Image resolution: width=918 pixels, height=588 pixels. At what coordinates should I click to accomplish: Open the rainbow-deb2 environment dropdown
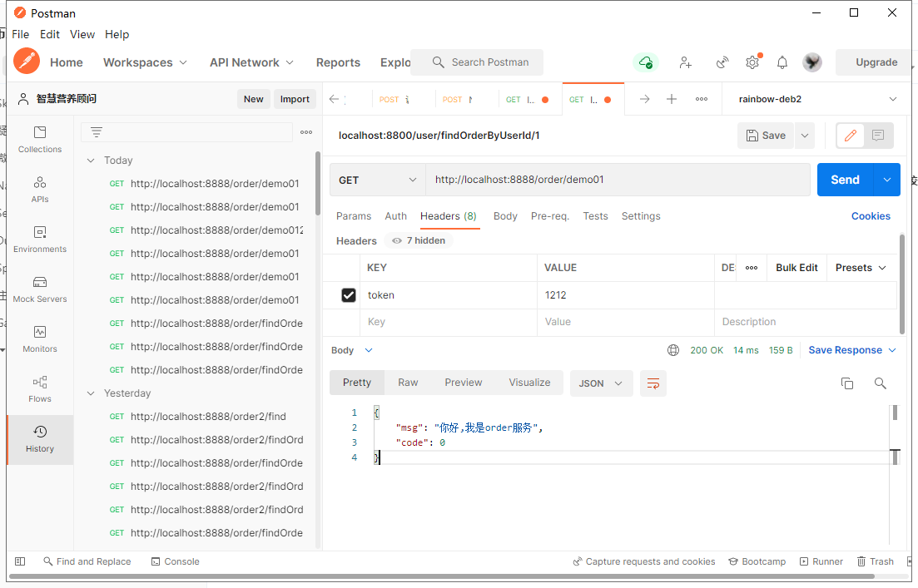tap(817, 99)
